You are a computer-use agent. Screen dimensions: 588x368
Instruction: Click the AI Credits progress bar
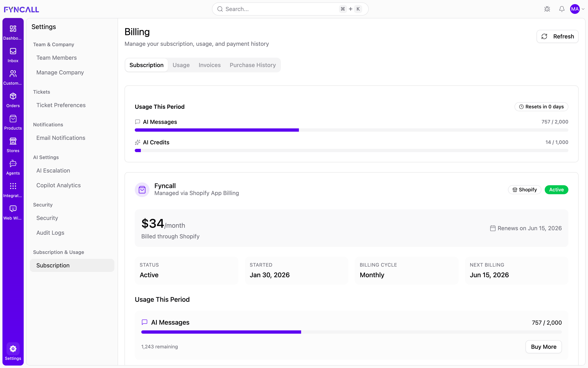click(x=351, y=151)
